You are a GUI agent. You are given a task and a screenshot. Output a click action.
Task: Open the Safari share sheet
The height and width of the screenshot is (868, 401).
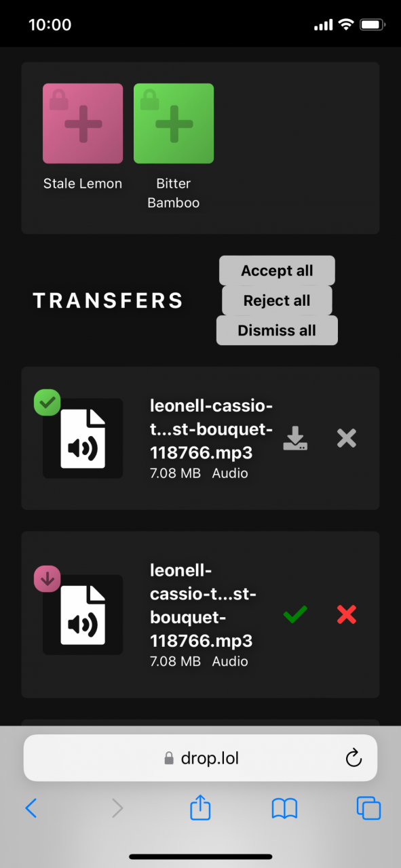tap(200, 807)
